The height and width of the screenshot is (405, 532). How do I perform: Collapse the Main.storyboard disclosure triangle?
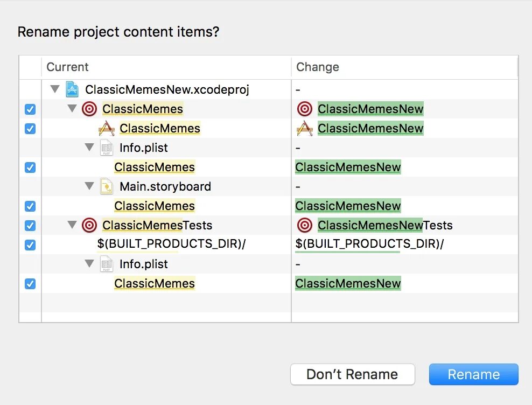(x=89, y=186)
